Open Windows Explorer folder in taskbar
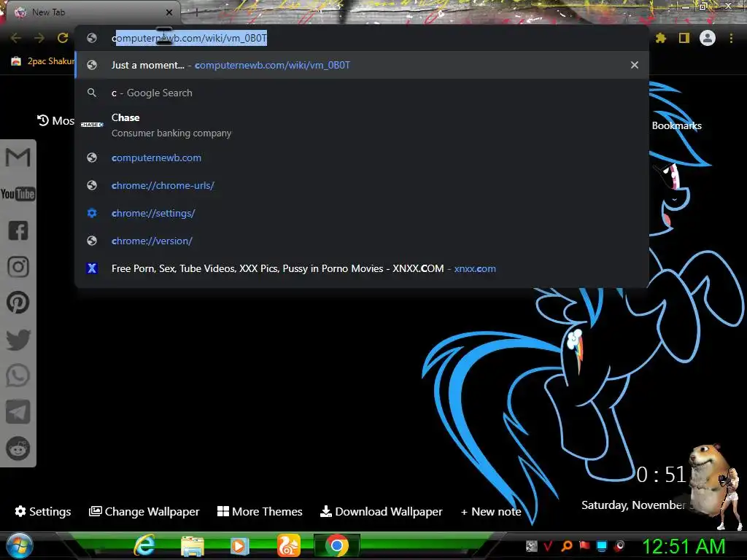This screenshot has width=747, height=560. pos(193,545)
